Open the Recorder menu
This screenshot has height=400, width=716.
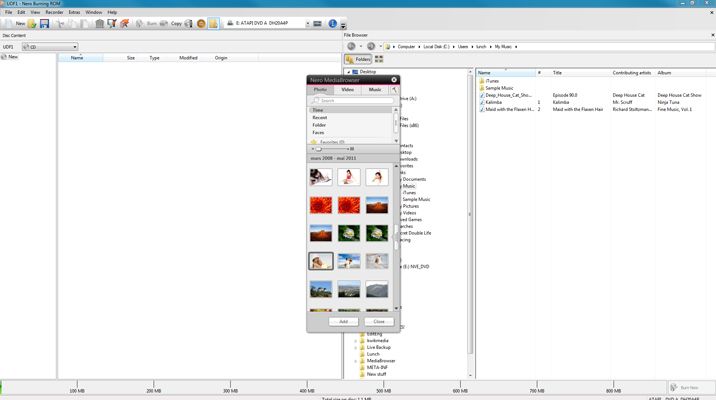pos(54,12)
